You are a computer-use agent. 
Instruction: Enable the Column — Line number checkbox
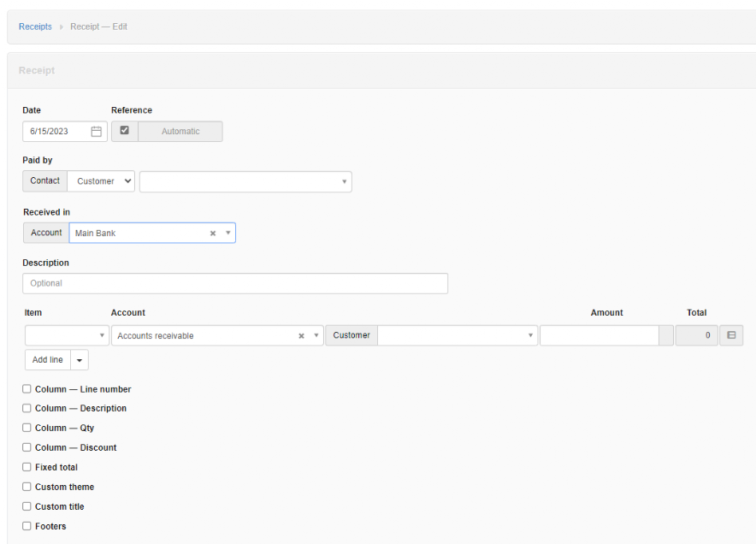click(27, 388)
